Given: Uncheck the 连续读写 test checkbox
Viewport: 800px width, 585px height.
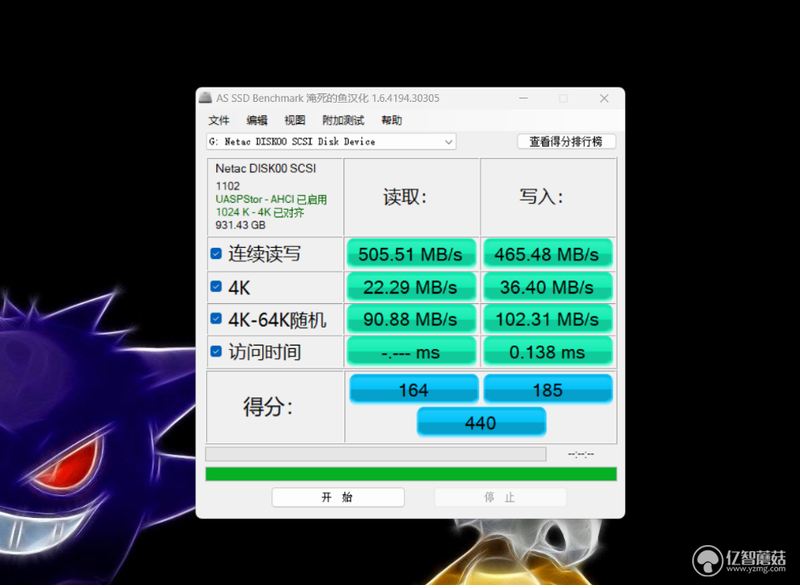Looking at the screenshot, I should [x=216, y=253].
